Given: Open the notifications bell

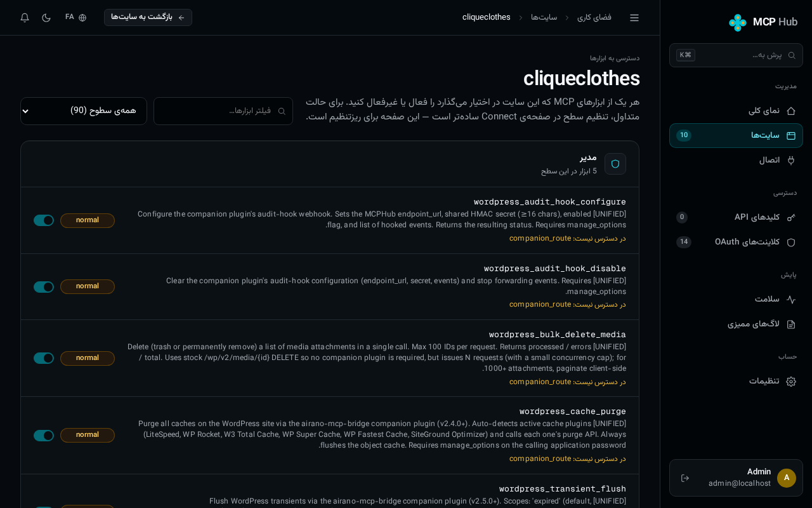Looking at the screenshot, I should 25,18.
